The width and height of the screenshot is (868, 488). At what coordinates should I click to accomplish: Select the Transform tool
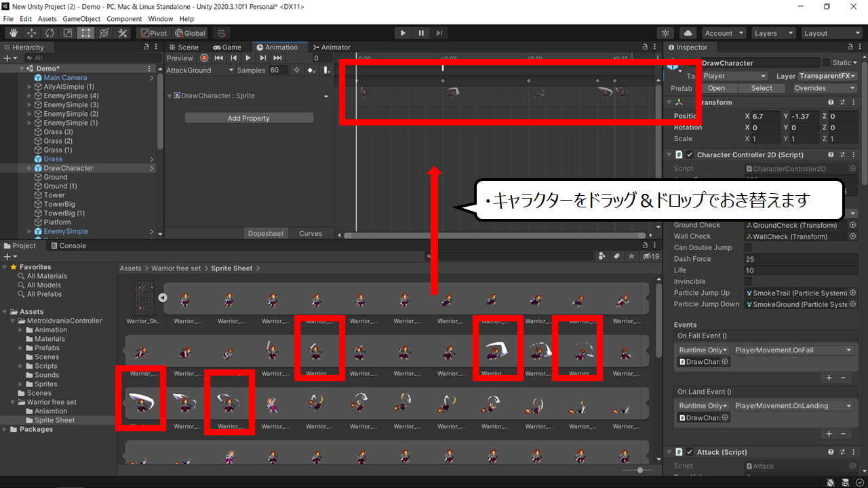pyautogui.click(x=104, y=33)
